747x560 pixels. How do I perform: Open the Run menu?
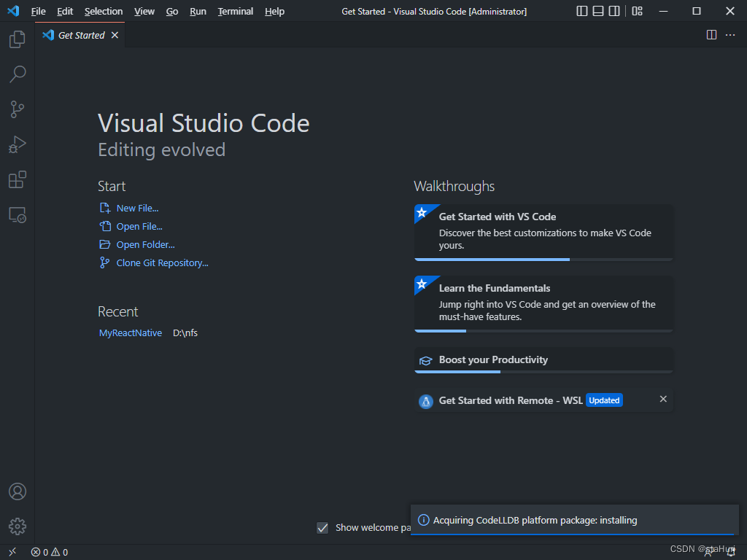(x=198, y=12)
